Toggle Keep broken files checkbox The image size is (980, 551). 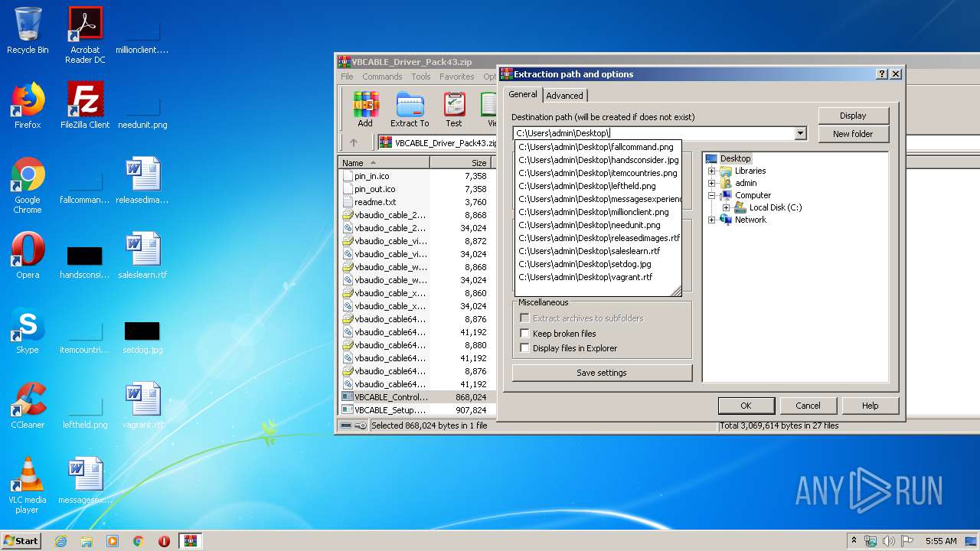524,333
